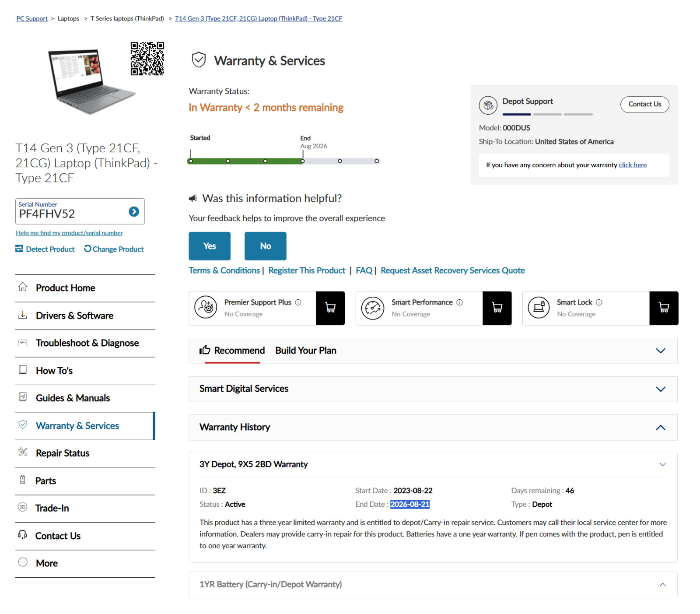The height and width of the screenshot is (614, 700).
Task: Select the Build Your Plan tab
Action: 306,351
